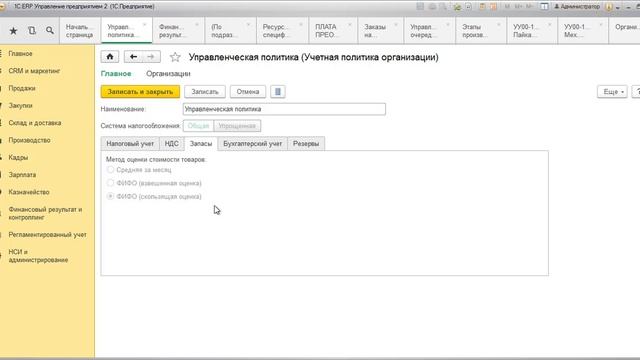
Task: Close the ПЛАТА ПРЕО tab
Action: (350, 25)
